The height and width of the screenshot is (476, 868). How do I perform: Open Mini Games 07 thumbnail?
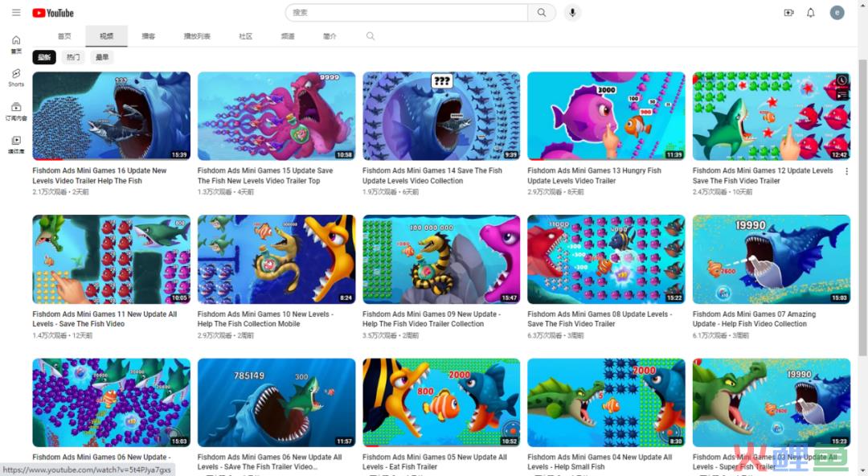[771, 260]
